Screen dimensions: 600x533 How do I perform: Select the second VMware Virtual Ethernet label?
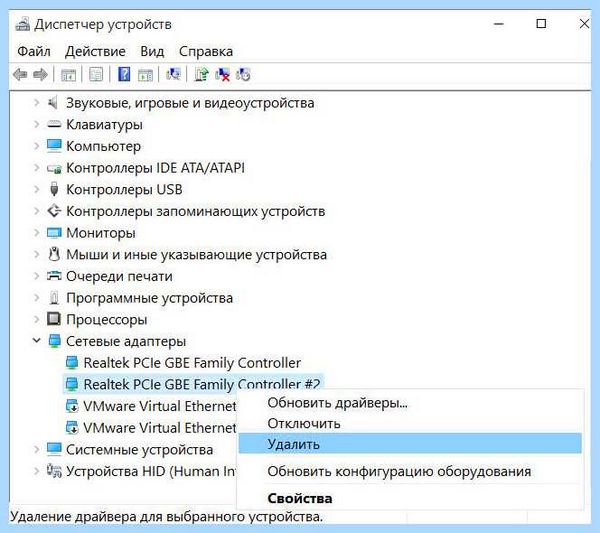(x=160, y=427)
